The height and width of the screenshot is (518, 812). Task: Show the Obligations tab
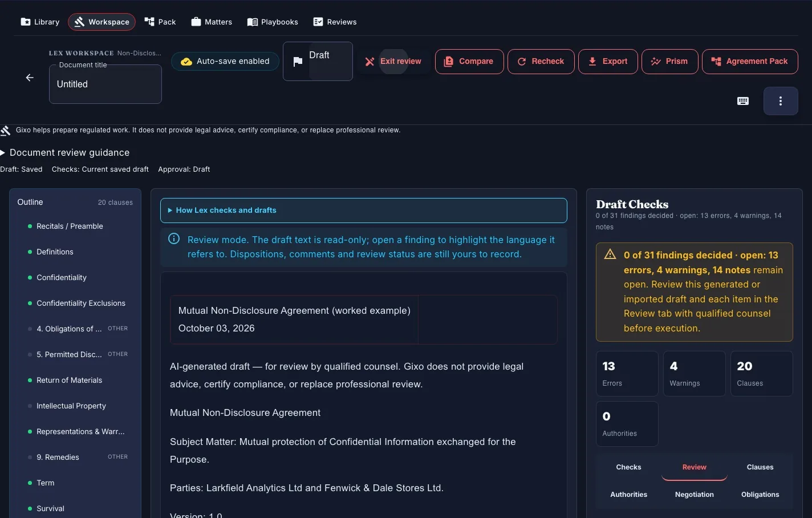point(760,495)
